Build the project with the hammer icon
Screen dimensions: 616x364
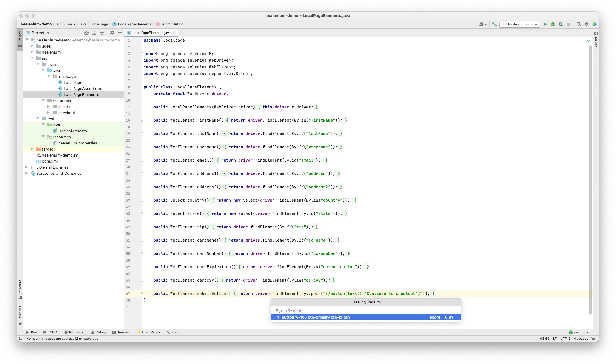[x=494, y=24]
